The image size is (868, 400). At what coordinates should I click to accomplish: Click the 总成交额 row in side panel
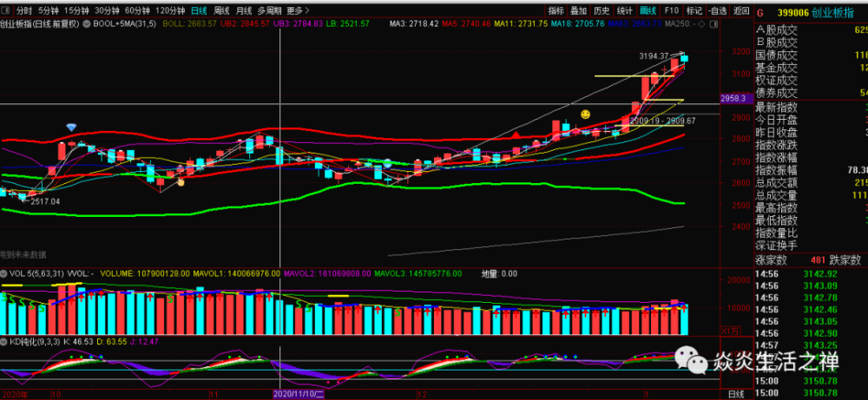(812, 182)
